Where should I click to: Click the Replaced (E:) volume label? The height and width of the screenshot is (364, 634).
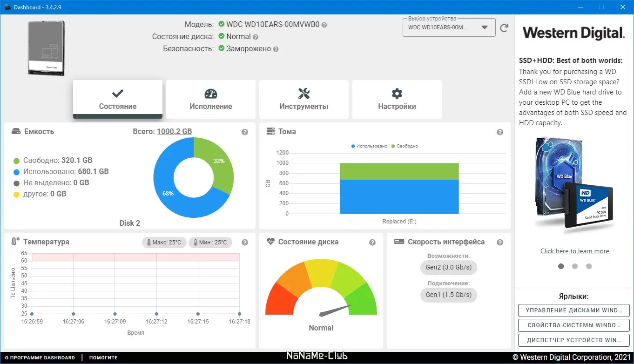click(x=399, y=222)
